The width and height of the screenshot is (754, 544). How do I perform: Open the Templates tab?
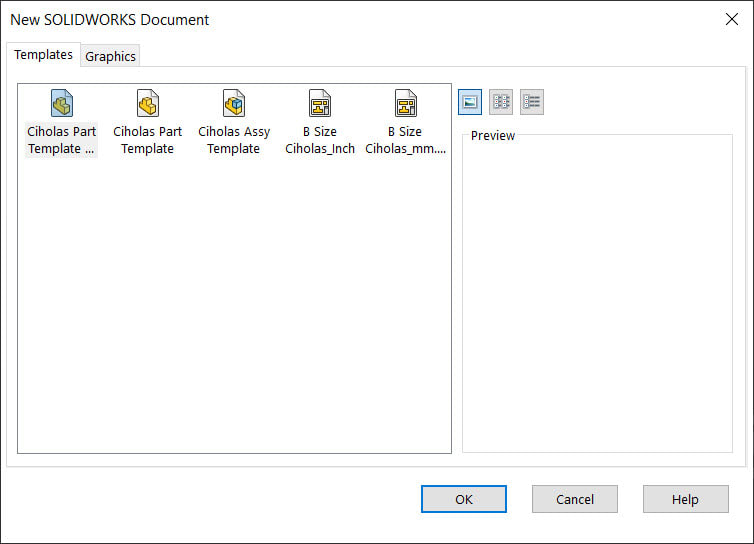pyautogui.click(x=43, y=55)
